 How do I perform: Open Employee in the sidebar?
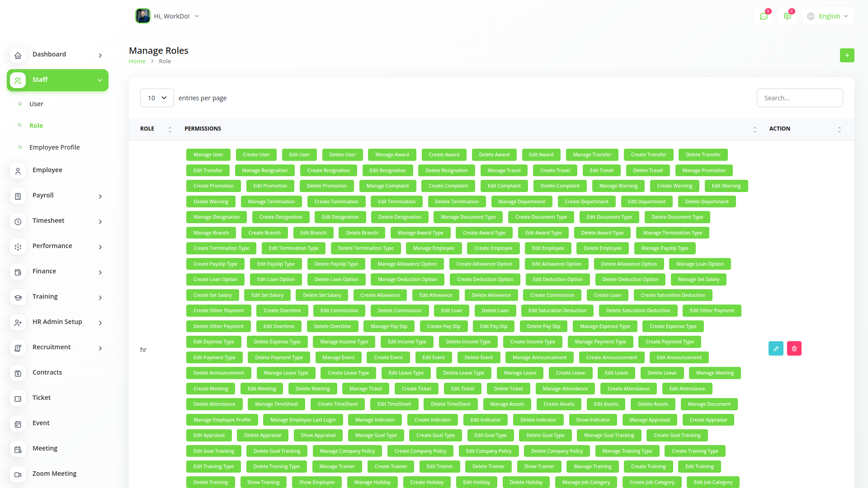click(x=47, y=170)
